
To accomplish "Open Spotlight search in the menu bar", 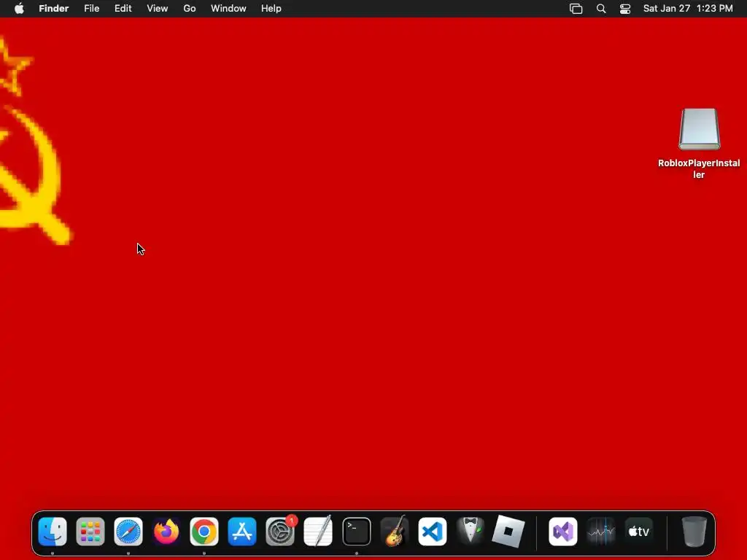I will pyautogui.click(x=601, y=9).
